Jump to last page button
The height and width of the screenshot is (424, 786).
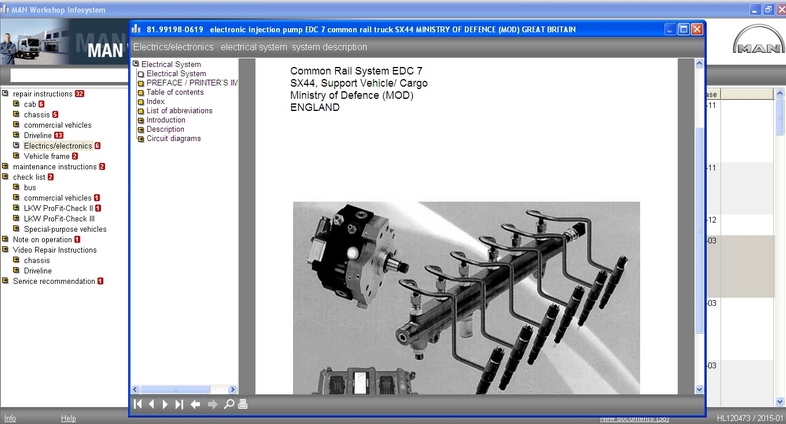click(x=179, y=404)
